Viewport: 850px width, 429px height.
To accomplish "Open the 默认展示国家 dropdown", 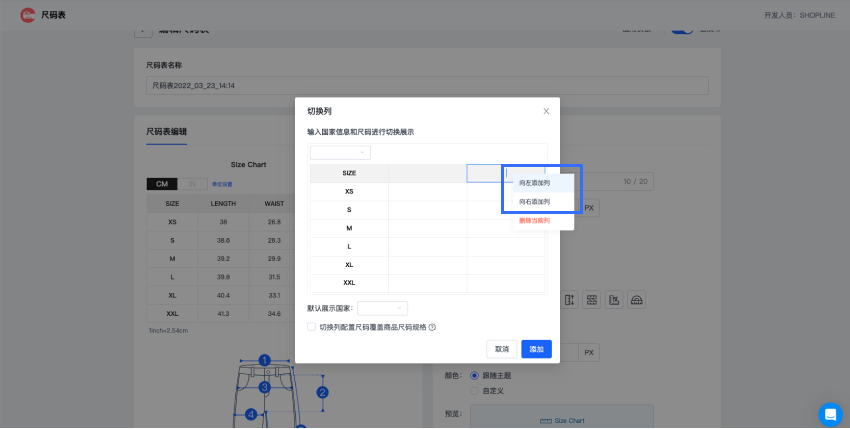I will (382, 308).
